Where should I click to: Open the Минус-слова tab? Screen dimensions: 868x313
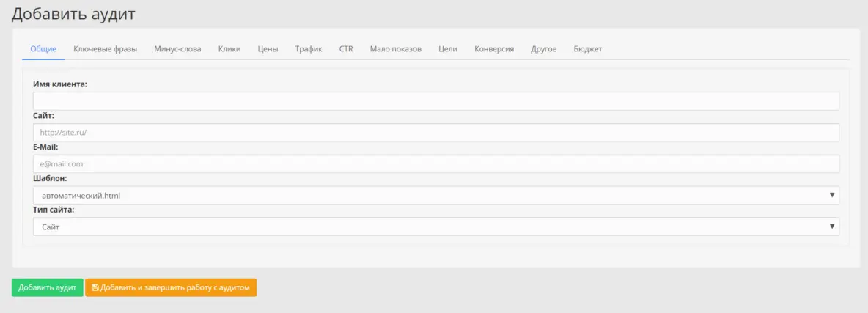pos(177,49)
